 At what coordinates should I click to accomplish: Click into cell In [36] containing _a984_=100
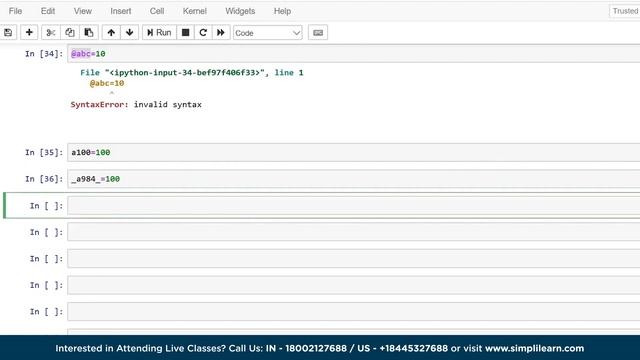[353, 179]
